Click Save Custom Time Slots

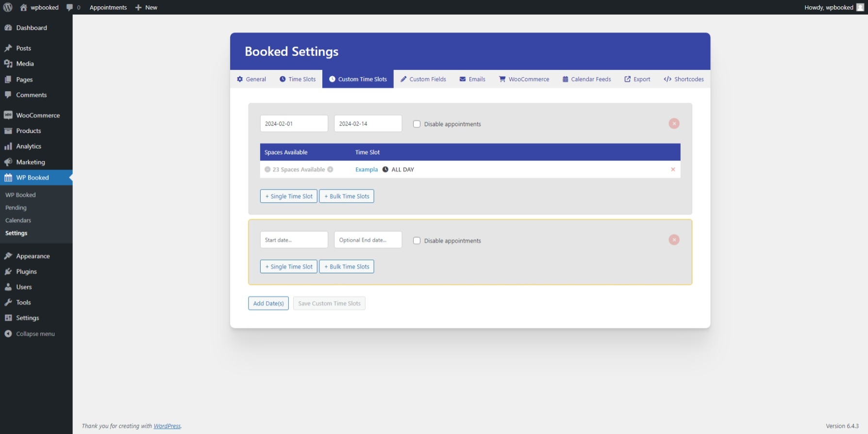329,304
